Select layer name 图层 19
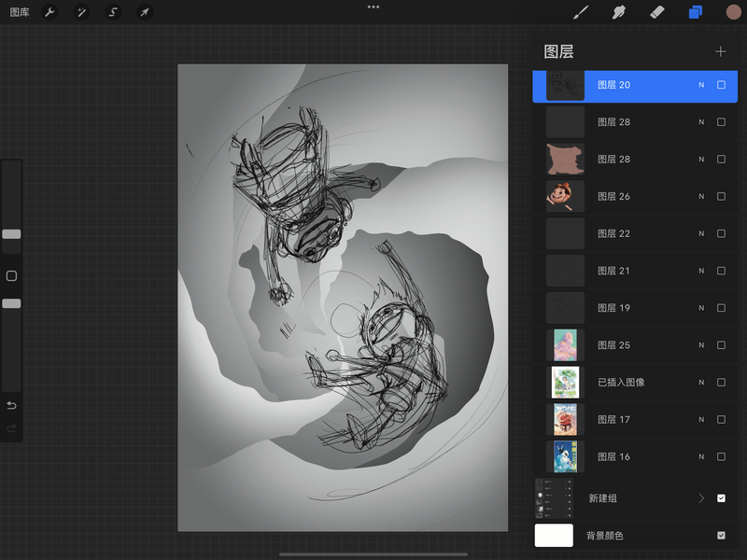Viewport: 747px width, 560px height. (x=613, y=308)
